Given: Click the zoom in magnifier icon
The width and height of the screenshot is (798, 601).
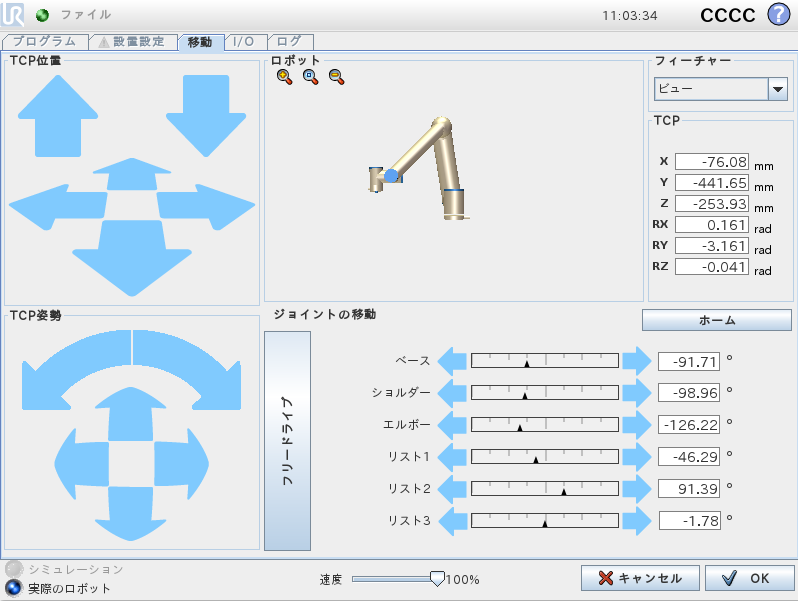Looking at the screenshot, I should pos(284,77).
